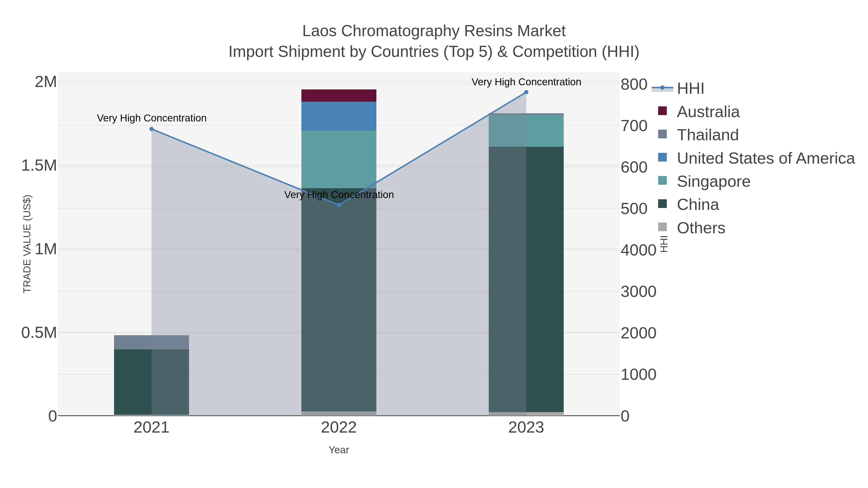Click the Australia maroon legend swatch

point(663,111)
